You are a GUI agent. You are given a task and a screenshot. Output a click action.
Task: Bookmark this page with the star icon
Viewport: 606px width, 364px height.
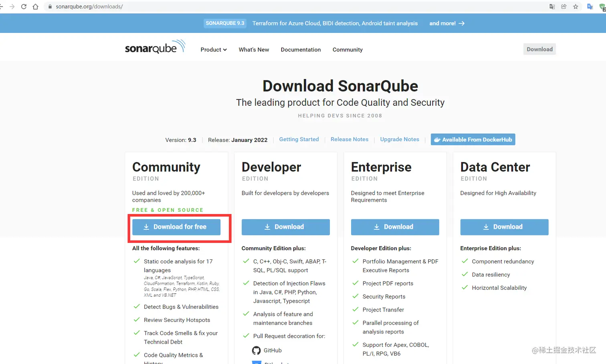[576, 6]
